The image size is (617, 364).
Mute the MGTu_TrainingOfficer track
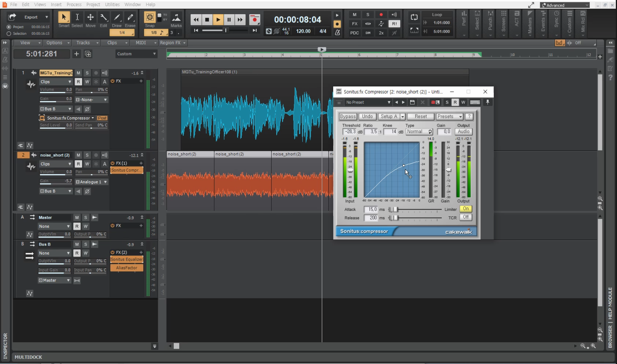78,73
